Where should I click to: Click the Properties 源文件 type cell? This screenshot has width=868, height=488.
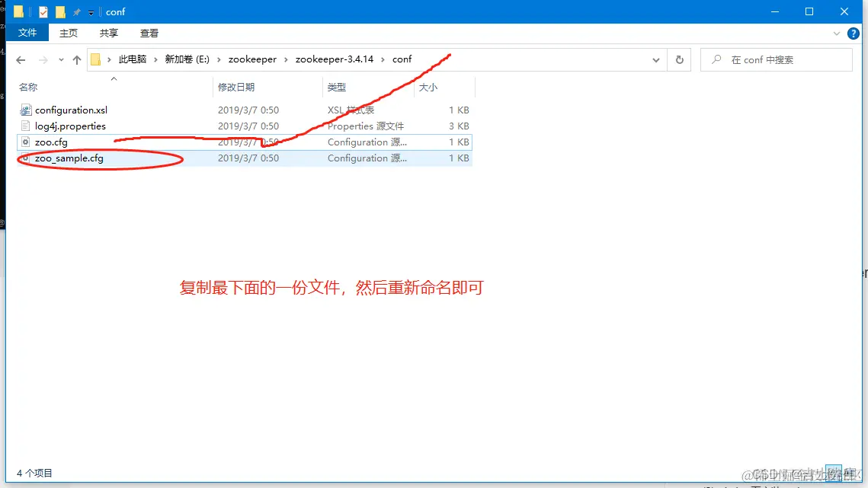(365, 126)
